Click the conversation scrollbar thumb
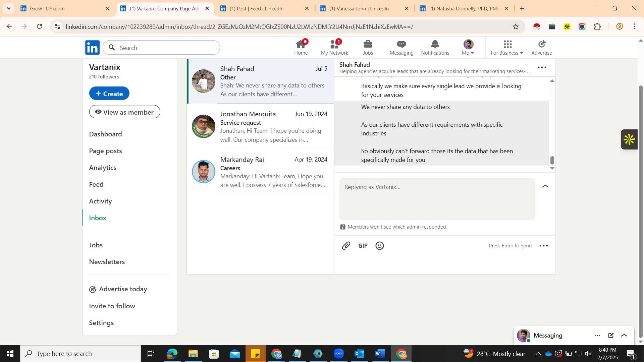 (x=552, y=161)
